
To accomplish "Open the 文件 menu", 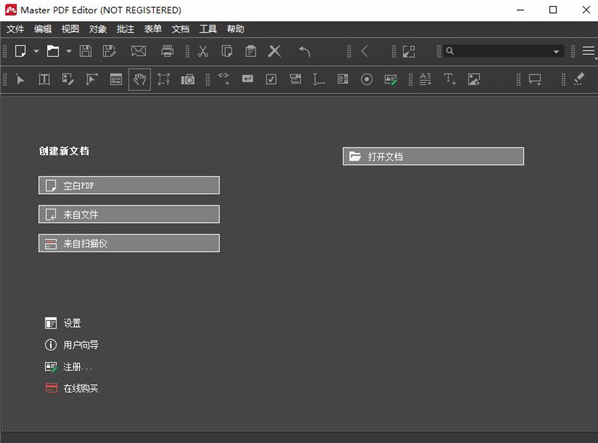I will [x=15, y=29].
